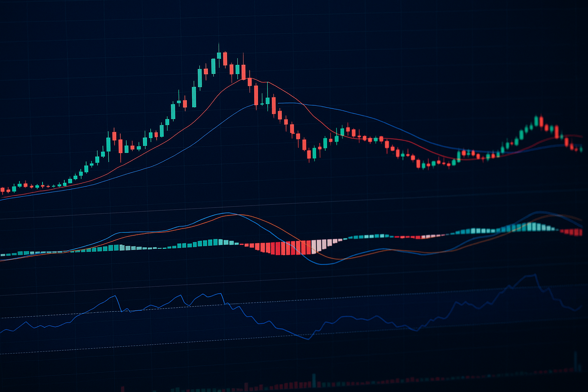
Task: Select the tall green candle before the early pullback
Action: tap(108, 145)
